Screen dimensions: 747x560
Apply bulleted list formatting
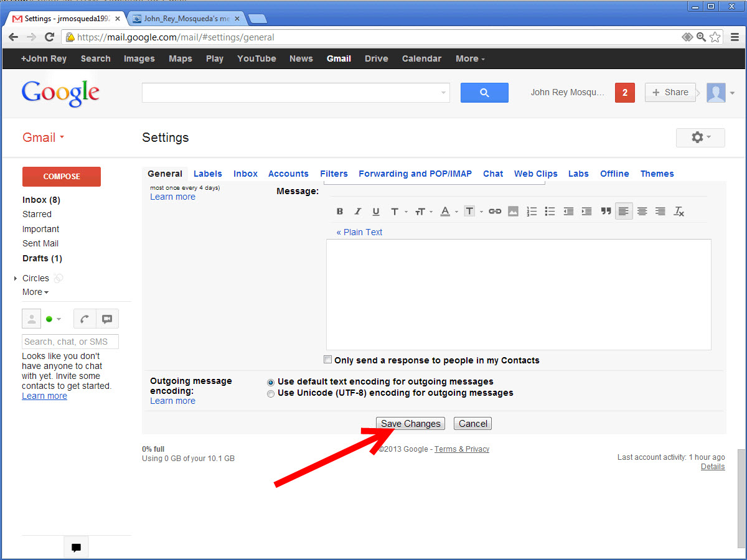(550, 212)
